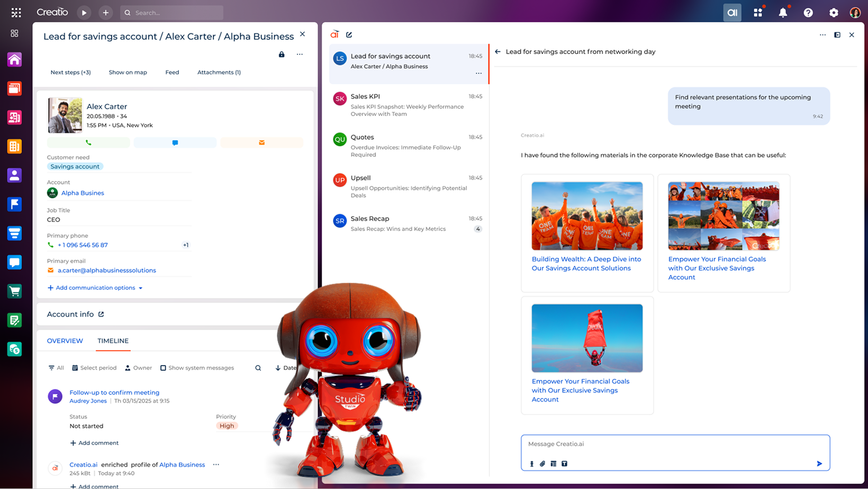Click the Building Wealth presentation thumbnail
Image resolution: width=868 pixels, height=489 pixels.
point(587,216)
